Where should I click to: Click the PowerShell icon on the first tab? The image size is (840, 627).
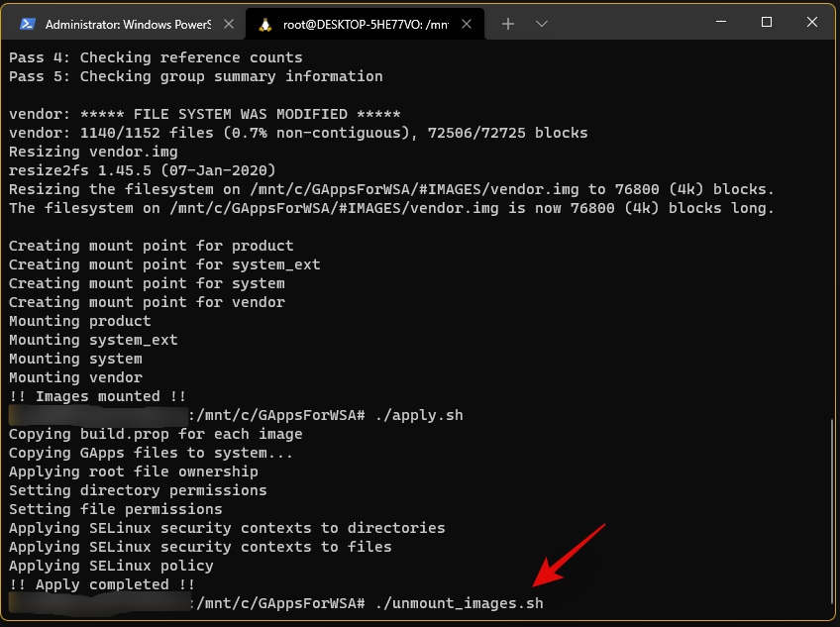coord(28,23)
